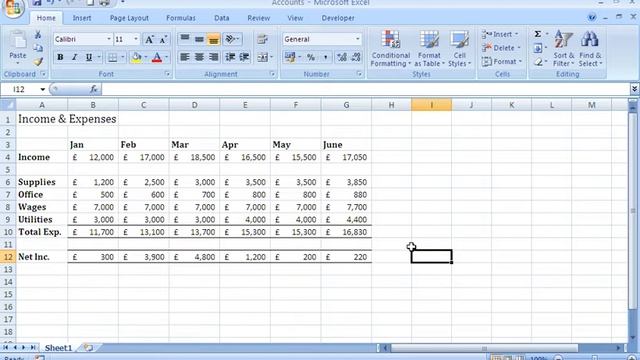Viewport: 640px width, 360px height.
Task: Click the Name Box showing I12
Action: (x=24, y=89)
